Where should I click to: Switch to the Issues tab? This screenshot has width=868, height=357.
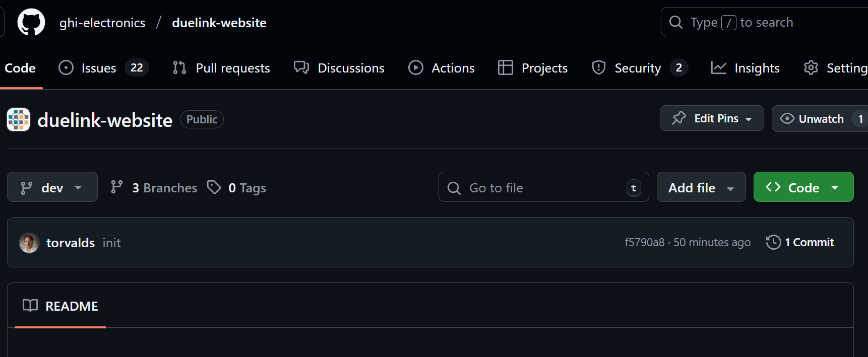pyautogui.click(x=99, y=68)
